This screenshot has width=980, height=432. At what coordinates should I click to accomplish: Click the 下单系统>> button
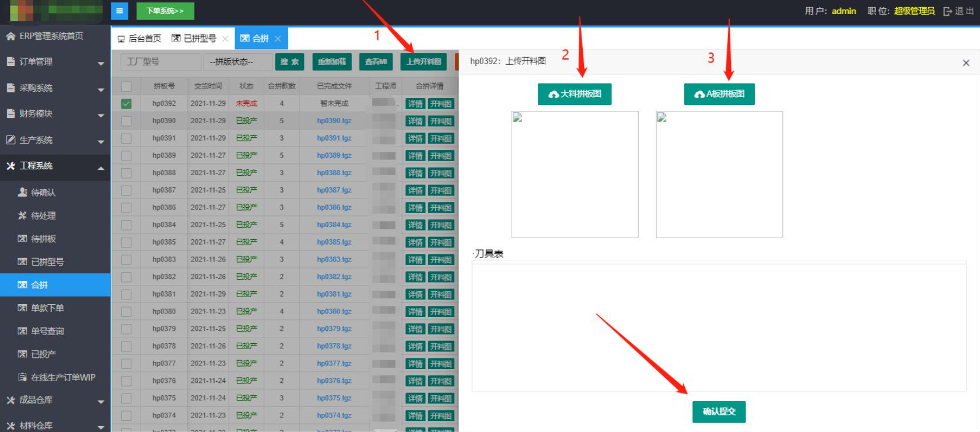click(x=165, y=11)
